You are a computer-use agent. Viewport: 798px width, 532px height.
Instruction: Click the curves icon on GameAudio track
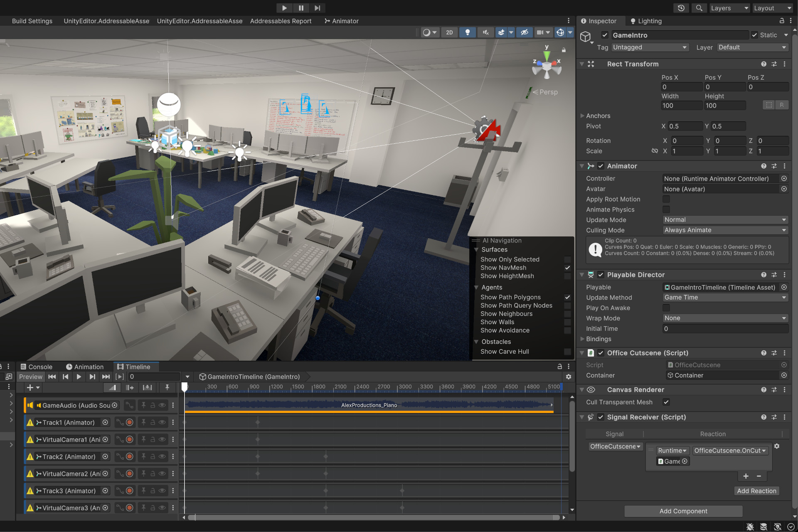click(x=129, y=405)
